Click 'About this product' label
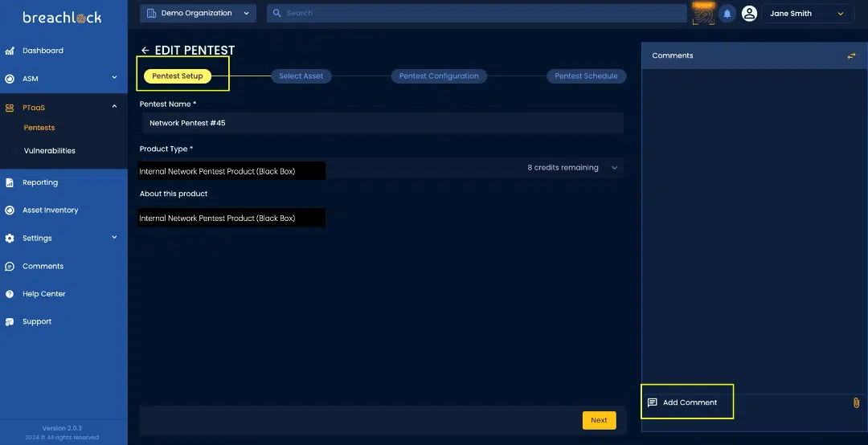This screenshot has width=868, height=445. (x=174, y=194)
